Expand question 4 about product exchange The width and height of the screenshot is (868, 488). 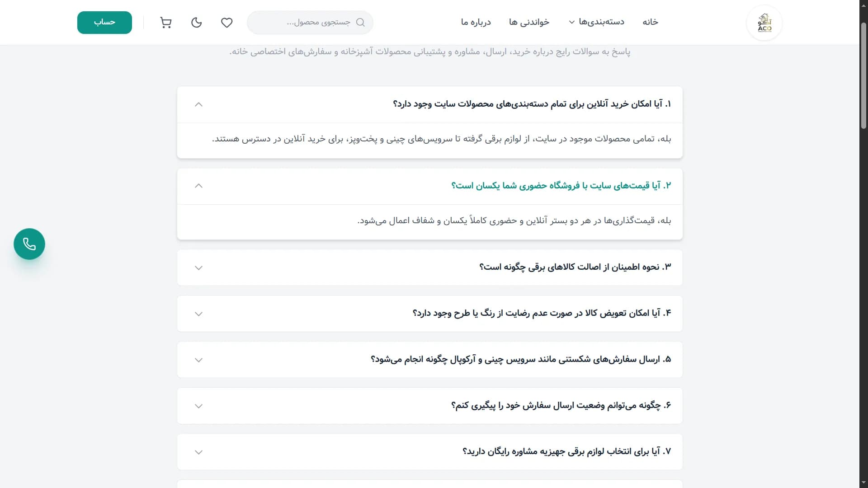(x=429, y=314)
